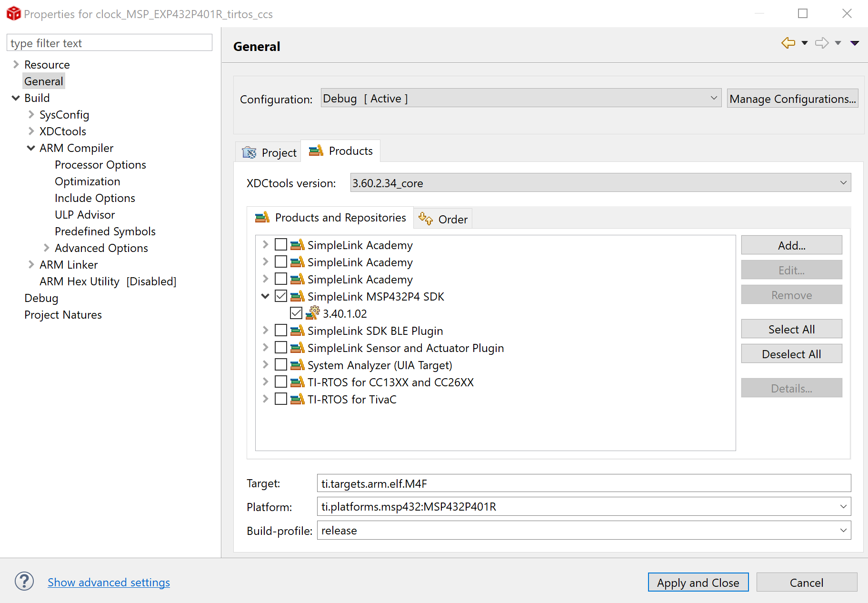The height and width of the screenshot is (603, 868).
Task: Enable the SimpleLink SDK BLE Plugin checkbox
Action: click(280, 330)
